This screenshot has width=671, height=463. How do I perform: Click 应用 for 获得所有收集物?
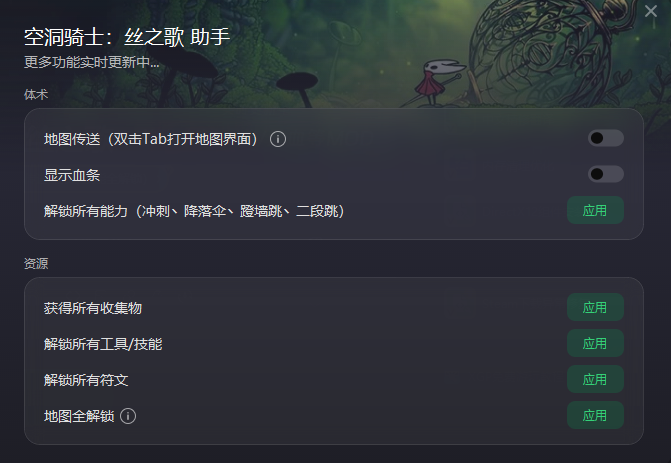[595, 307]
